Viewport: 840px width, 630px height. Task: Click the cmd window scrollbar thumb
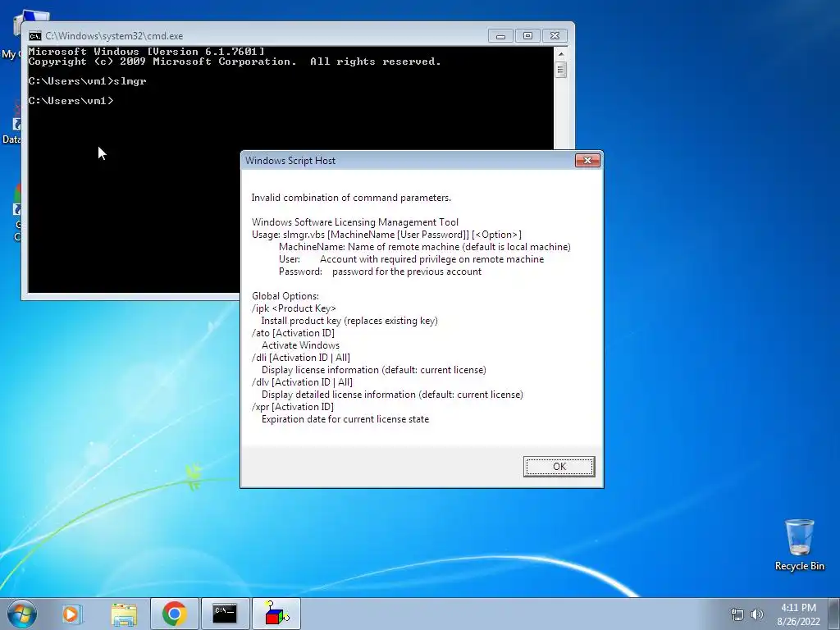click(x=561, y=70)
